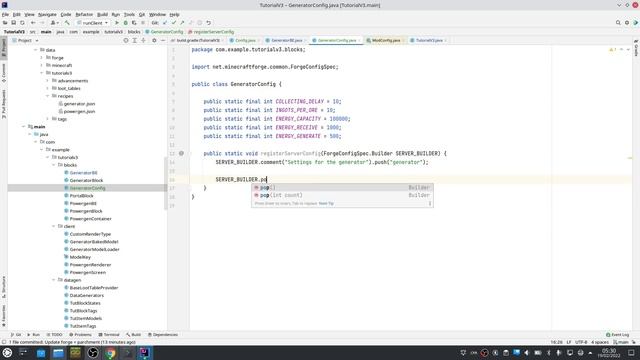Select the pop(int count) completion suggestion

tap(342, 195)
